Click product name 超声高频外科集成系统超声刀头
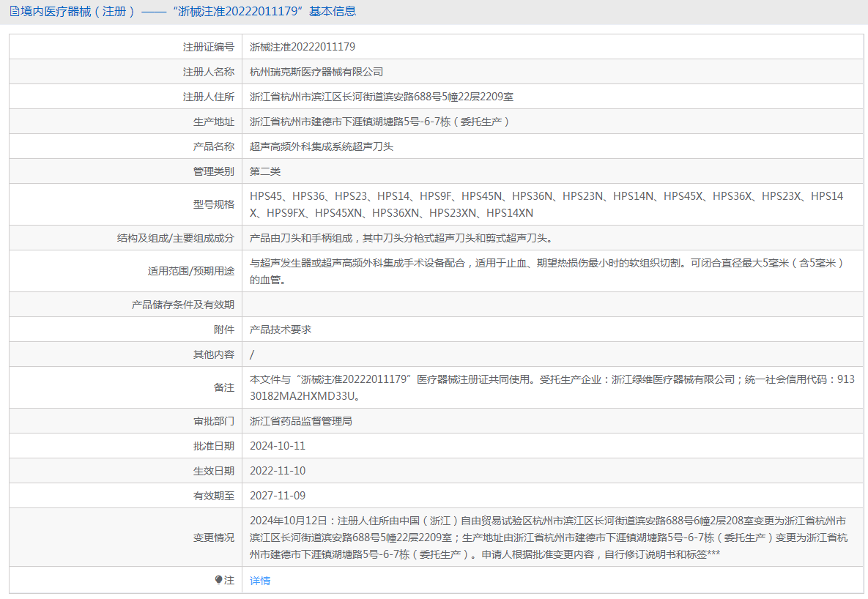 click(322, 146)
